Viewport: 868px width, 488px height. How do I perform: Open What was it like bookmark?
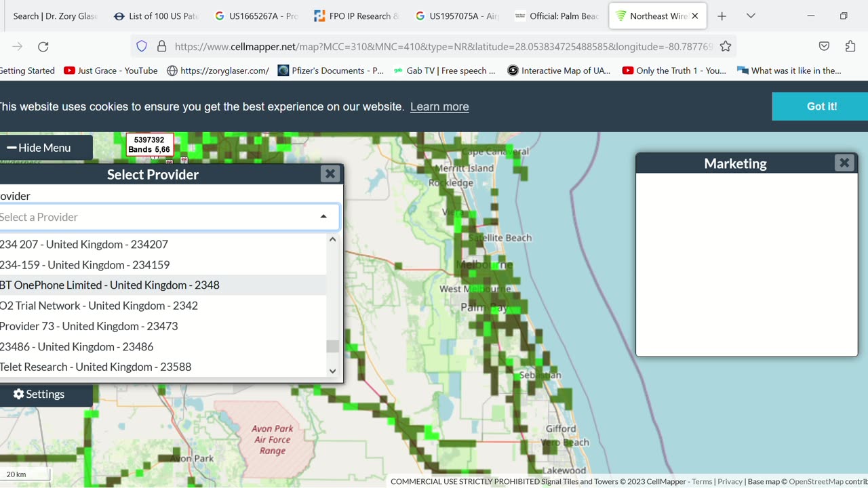click(x=789, y=70)
